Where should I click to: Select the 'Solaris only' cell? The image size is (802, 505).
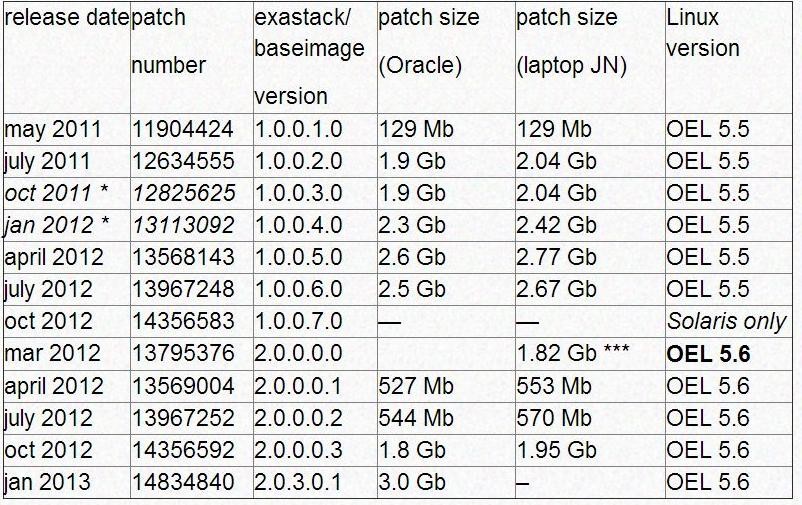pyautogui.click(x=726, y=321)
